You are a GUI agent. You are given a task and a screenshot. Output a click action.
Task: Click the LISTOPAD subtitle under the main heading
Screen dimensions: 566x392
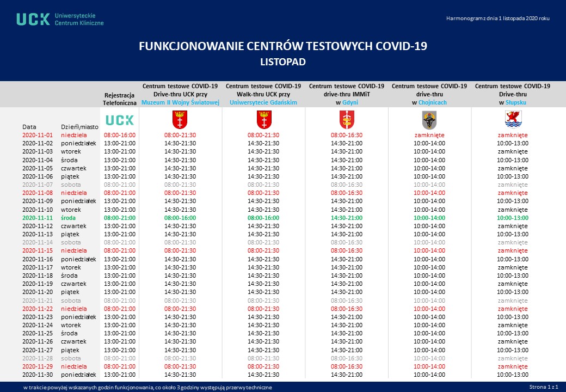[x=283, y=61]
